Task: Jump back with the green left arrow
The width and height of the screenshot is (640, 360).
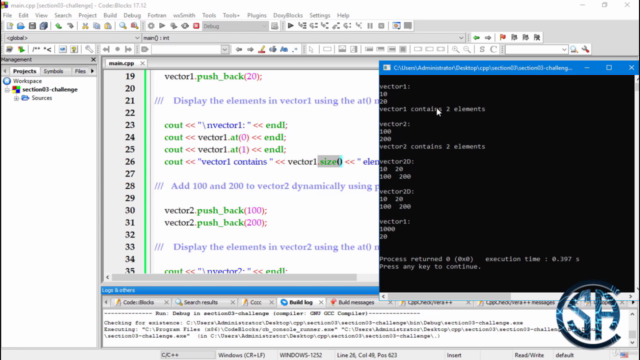Action: (x=476, y=38)
